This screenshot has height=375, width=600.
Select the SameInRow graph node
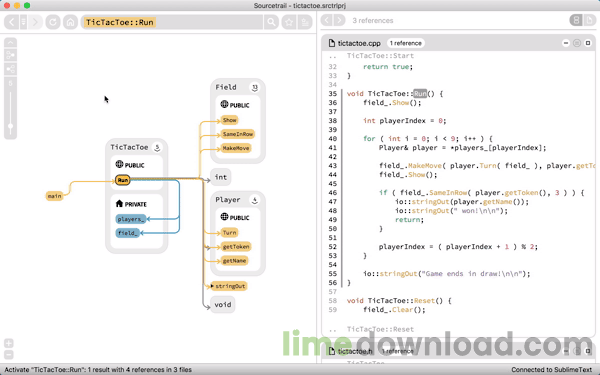(x=238, y=134)
